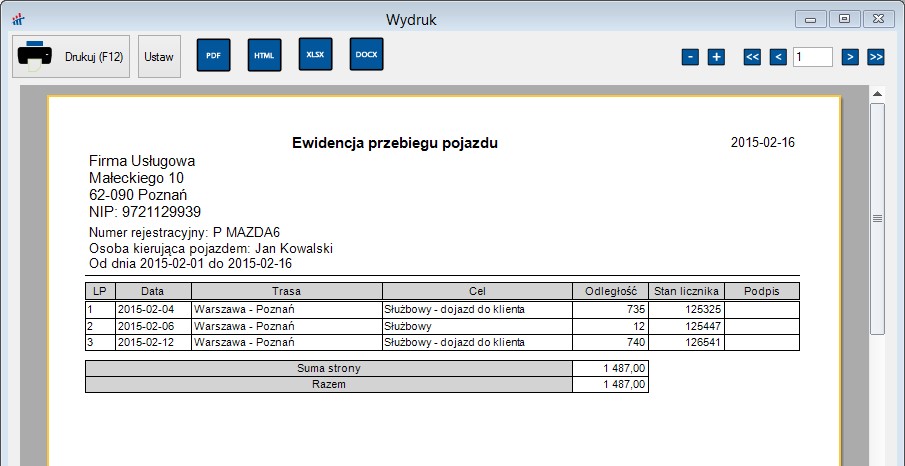
Task: Jump to the last page
Action: coord(876,57)
